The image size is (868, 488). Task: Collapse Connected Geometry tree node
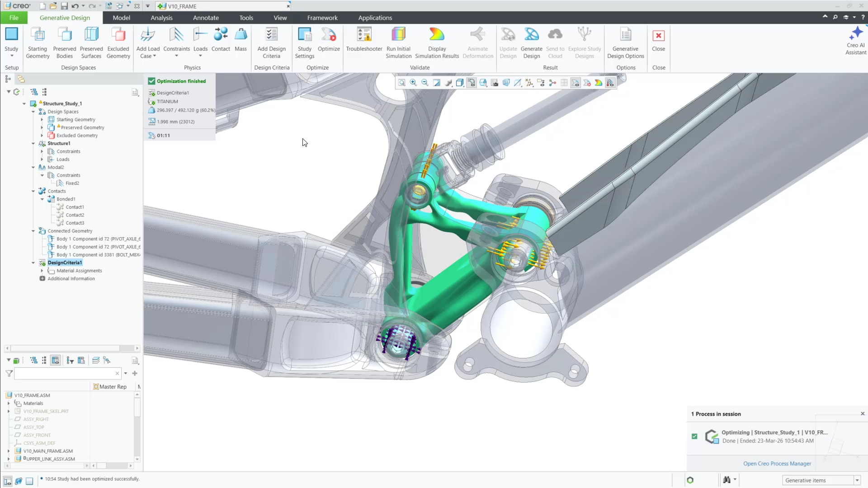click(x=33, y=231)
